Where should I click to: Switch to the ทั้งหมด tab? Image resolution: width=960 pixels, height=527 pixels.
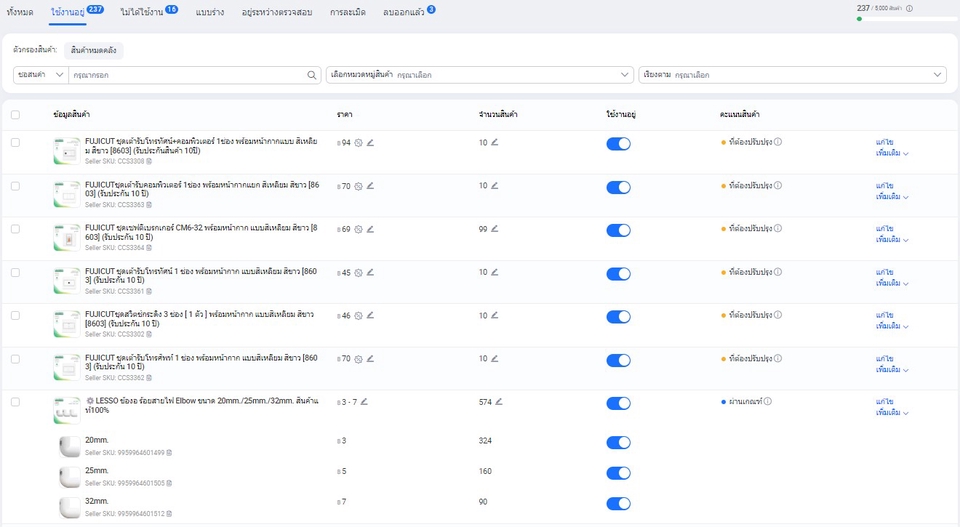20,12
